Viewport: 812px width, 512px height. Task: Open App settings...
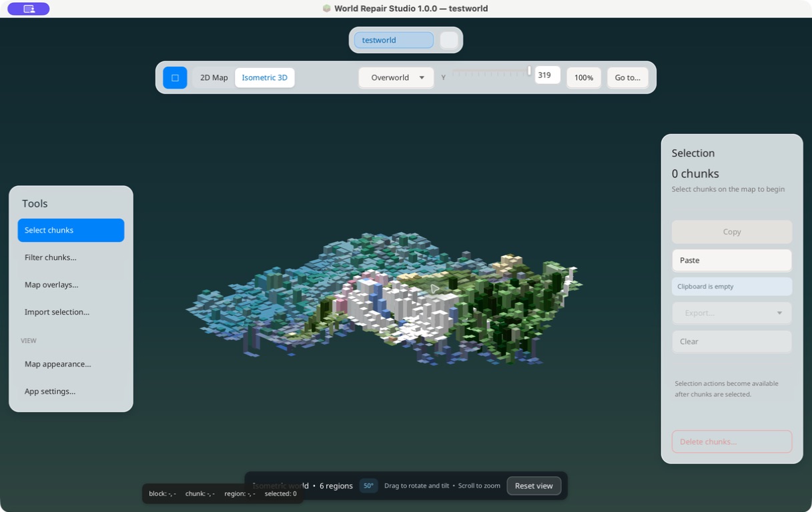(x=71, y=391)
